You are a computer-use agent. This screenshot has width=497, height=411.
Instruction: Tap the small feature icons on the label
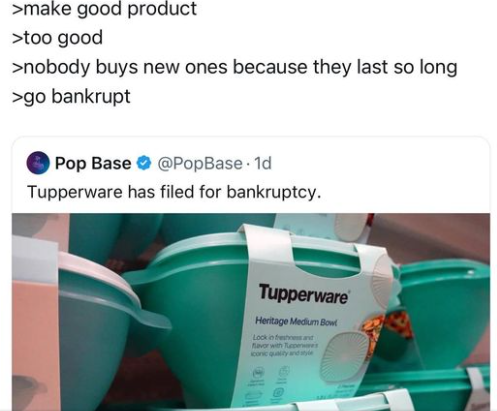coord(272,384)
